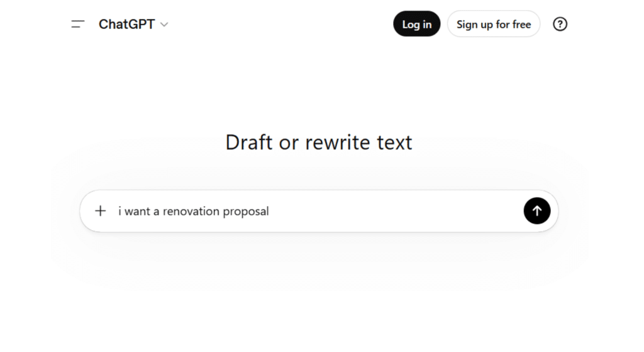Open the sidebar menu icon

point(77,25)
